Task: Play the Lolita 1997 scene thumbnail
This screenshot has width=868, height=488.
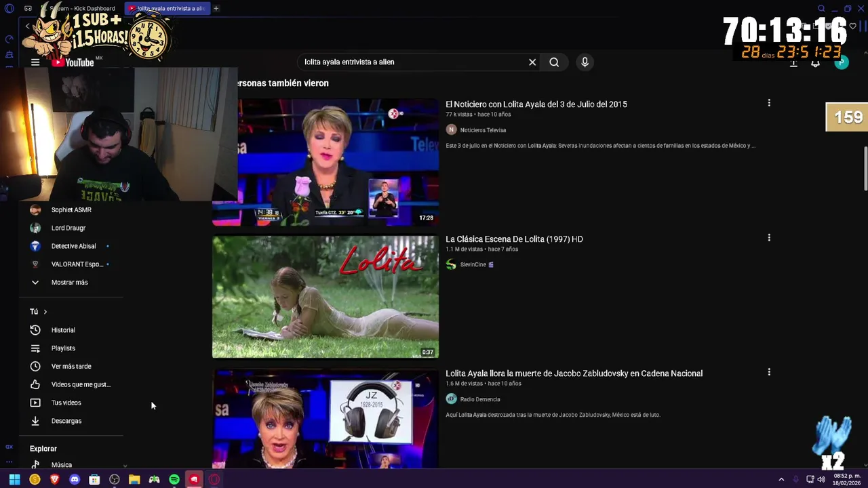Action: (325, 297)
